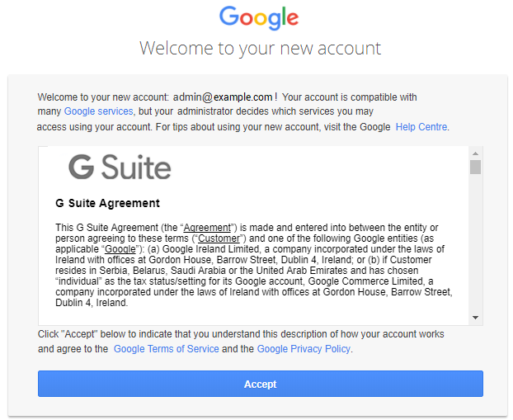The width and height of the screenshot is (513, 420).
Task: Visit the Help Centre link
Action: (x=421, y=127)
